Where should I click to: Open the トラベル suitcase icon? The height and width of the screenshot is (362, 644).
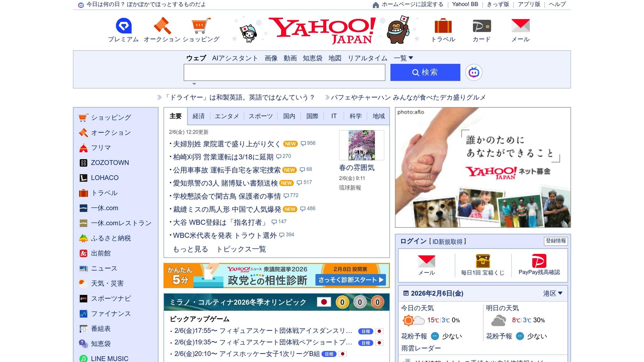pyautogui.click(x=443, y=27)
